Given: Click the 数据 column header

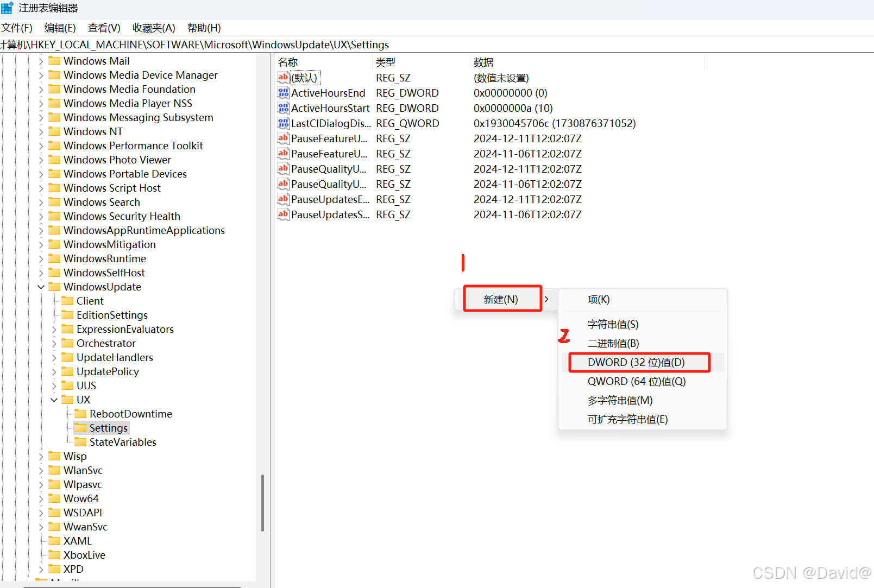Looking at the screenshot, I should (x=587, y=62).
